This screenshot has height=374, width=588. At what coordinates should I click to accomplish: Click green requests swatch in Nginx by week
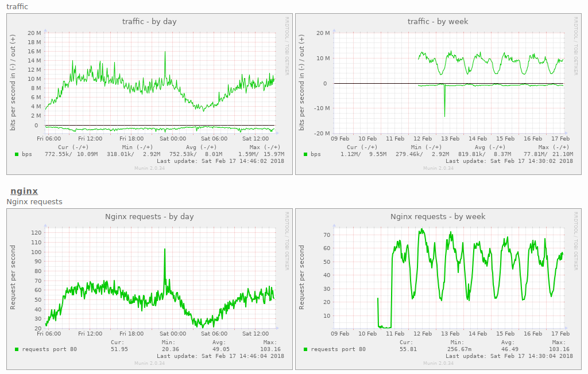(305, 349)
